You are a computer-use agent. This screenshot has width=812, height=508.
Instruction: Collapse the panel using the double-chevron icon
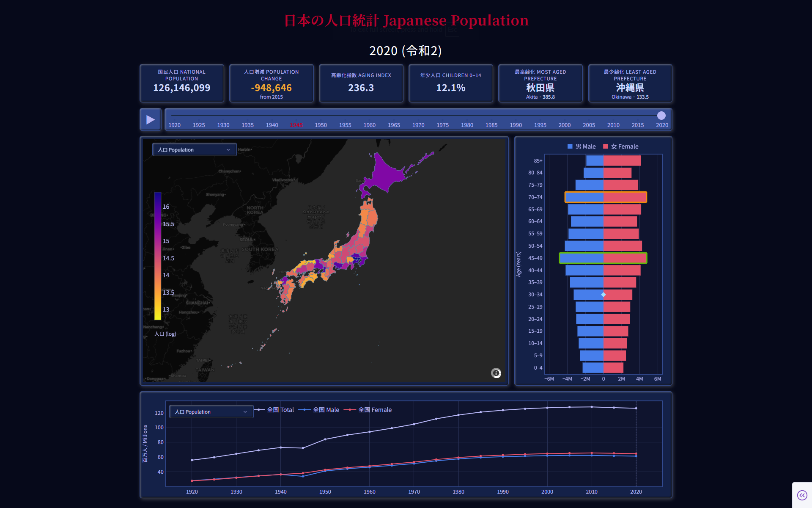point(802,494)
